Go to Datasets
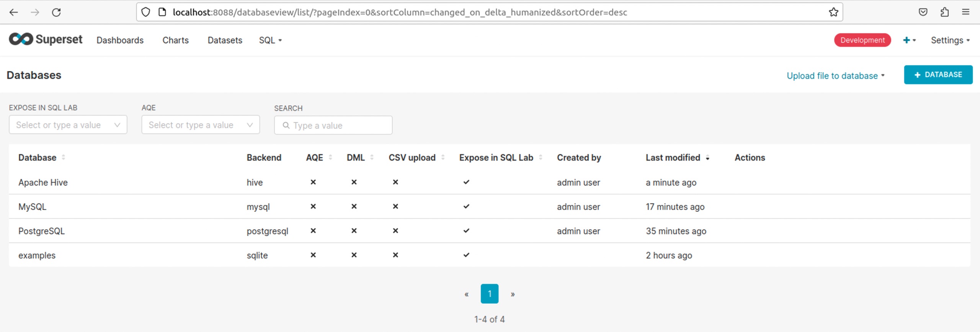 tap(225, 40)
